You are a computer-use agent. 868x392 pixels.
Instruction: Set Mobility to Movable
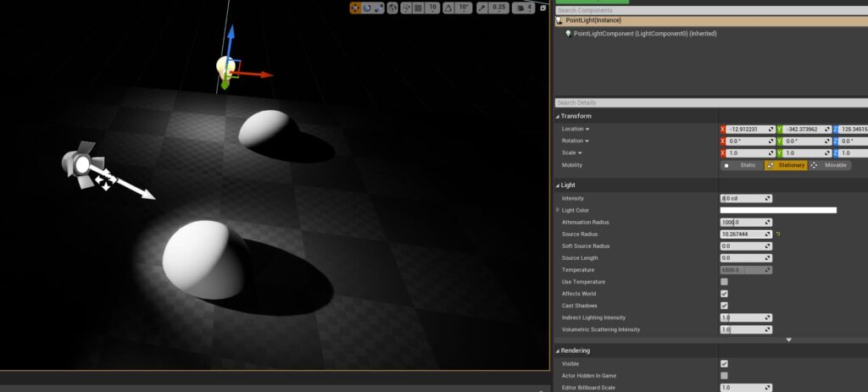[x=830, y=165]
